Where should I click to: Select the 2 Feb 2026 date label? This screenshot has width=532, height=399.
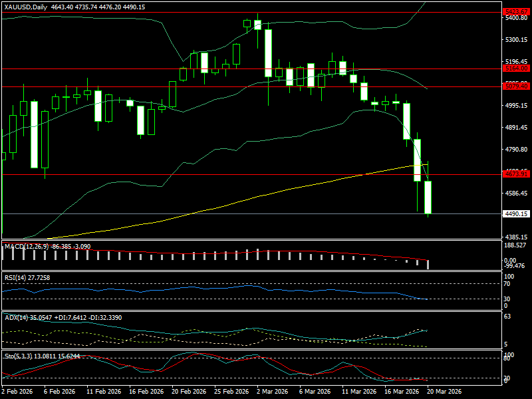click(19, 392)
